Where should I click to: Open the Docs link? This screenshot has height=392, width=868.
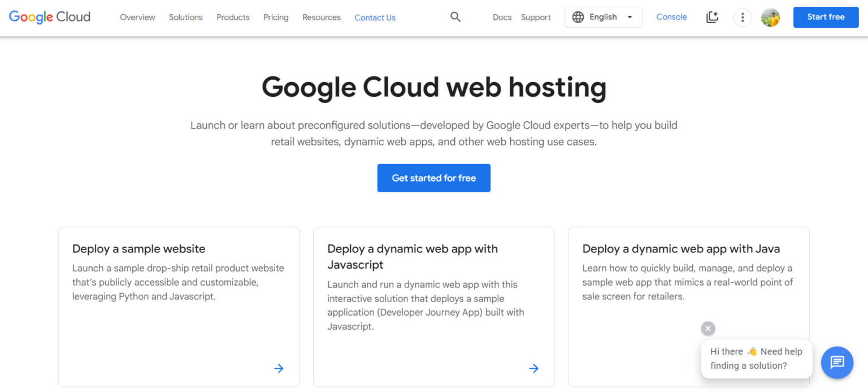pos(502,18)
